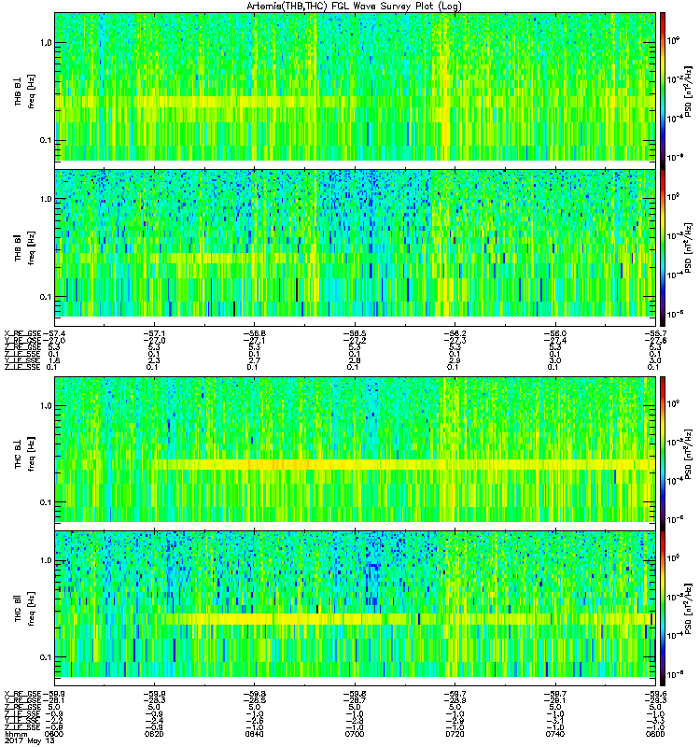
Task: Click the 'hhmm' time format label
Action: tap(16, 734)
